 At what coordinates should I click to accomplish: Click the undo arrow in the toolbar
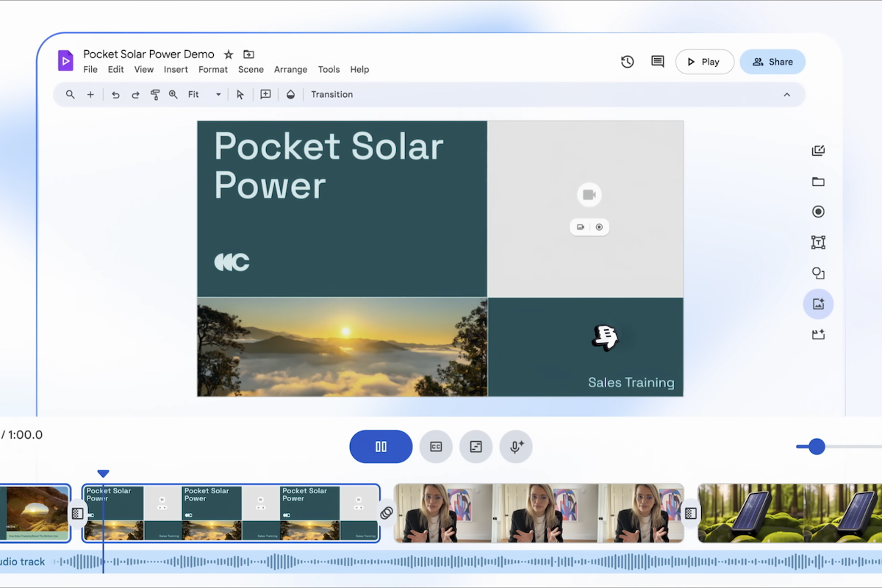click(115, 95)
